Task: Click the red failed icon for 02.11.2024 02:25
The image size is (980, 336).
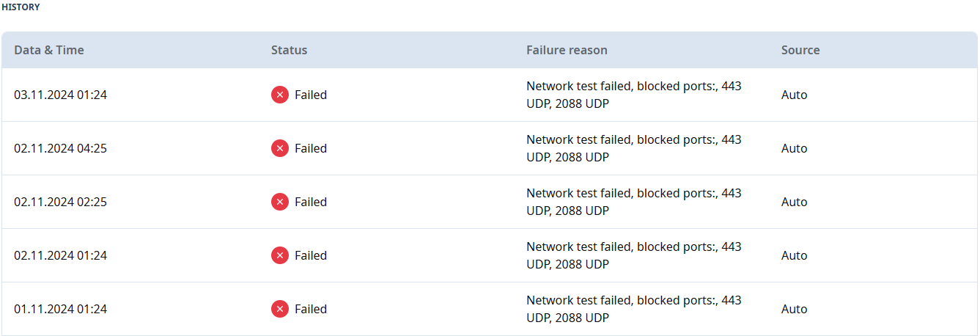Action: point(279,202)
